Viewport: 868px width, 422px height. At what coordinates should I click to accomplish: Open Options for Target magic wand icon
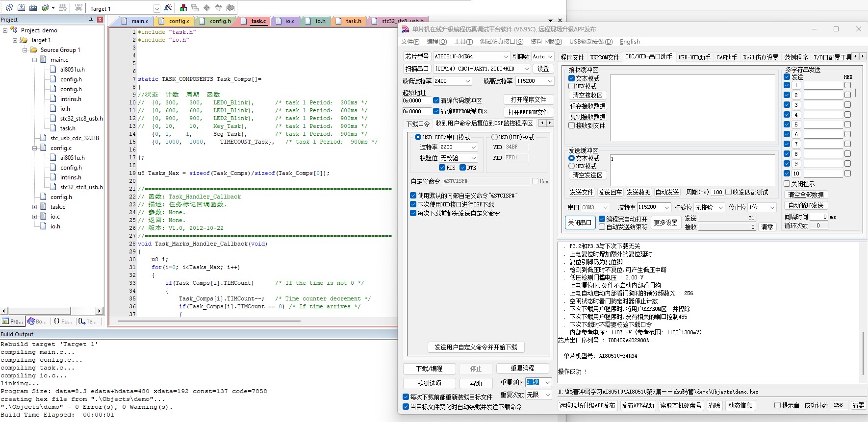tap(168, 8)
